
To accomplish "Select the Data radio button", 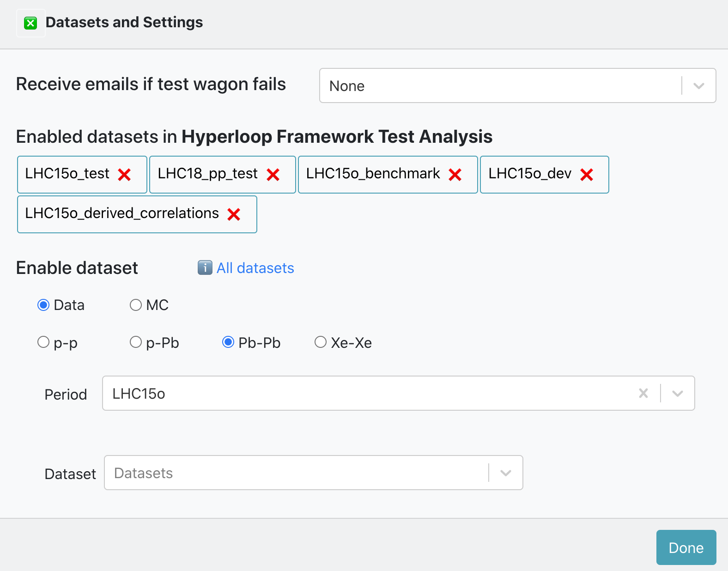I will click(43, 305).
